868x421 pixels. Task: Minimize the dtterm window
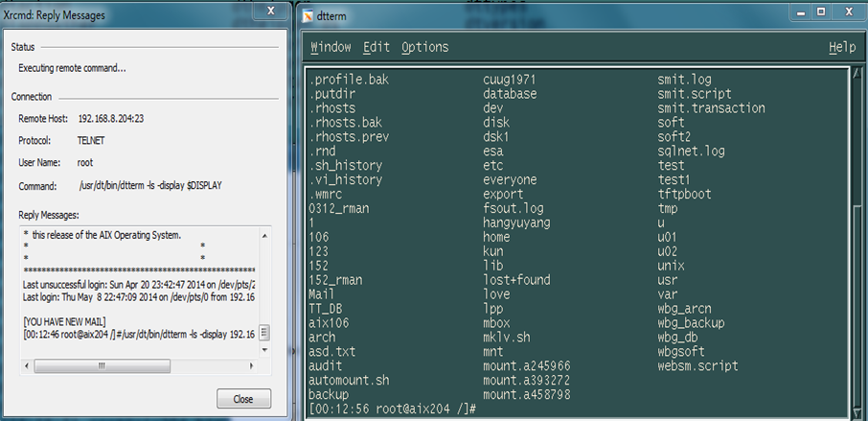(801, 12)
